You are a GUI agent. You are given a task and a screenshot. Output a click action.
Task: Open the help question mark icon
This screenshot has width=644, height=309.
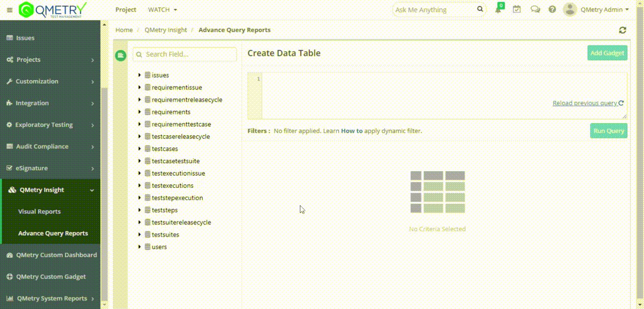point(552,9)
